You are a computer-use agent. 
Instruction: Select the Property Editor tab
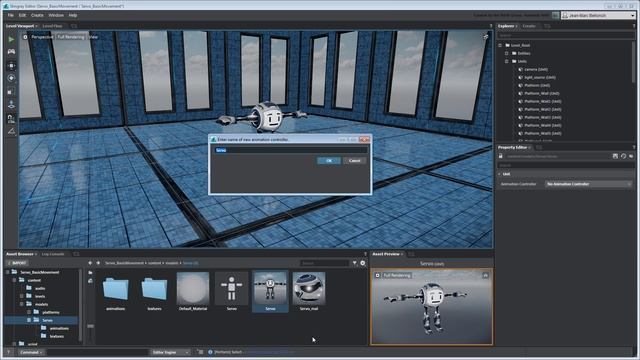pyautogui.click(x=513, y=147)
